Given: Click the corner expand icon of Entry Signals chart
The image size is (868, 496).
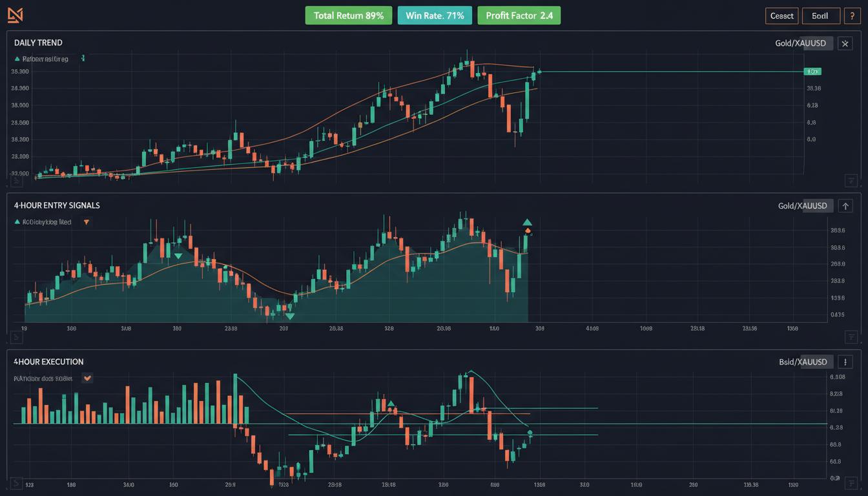Looking at the screenshot, I should (x=852, y=336).
